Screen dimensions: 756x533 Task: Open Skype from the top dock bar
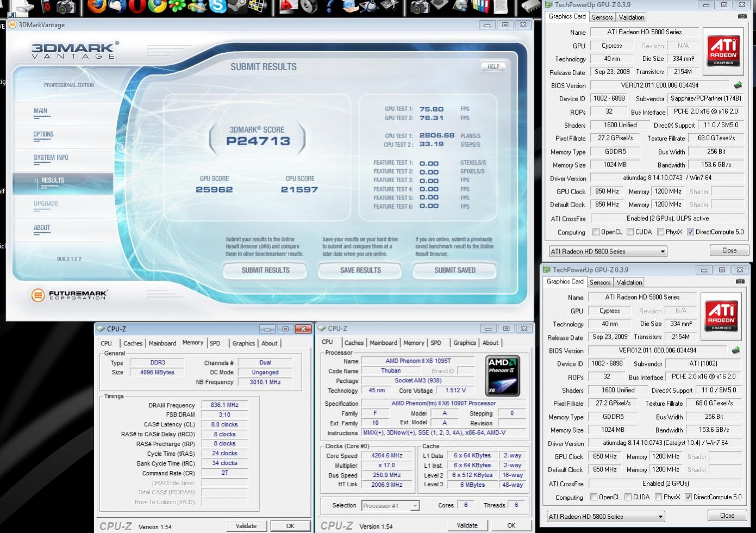tap(217, 6)
